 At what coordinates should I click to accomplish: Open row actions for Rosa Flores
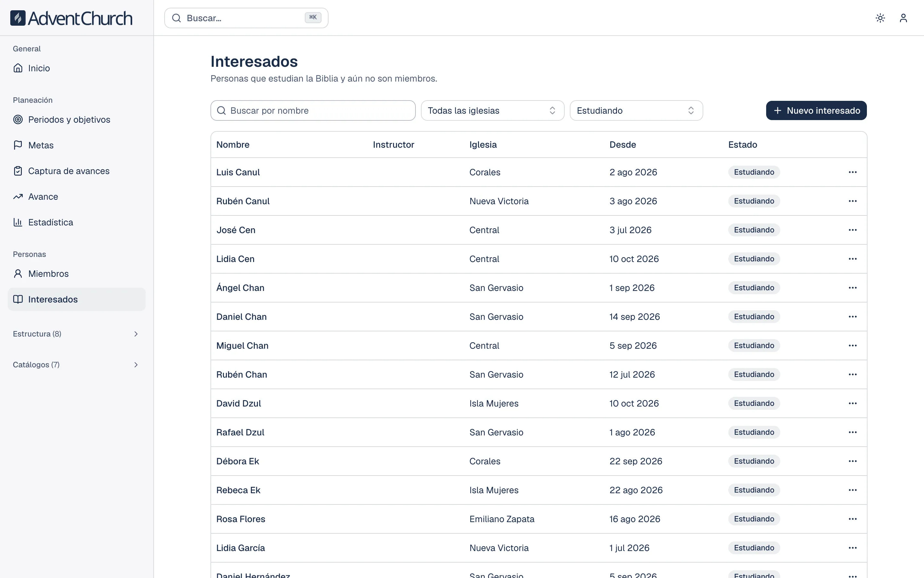(x=852, y=519)
